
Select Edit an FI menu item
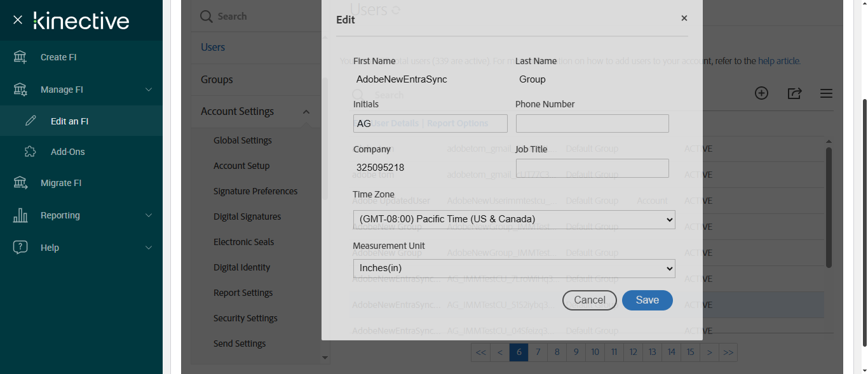coord(69,121)
